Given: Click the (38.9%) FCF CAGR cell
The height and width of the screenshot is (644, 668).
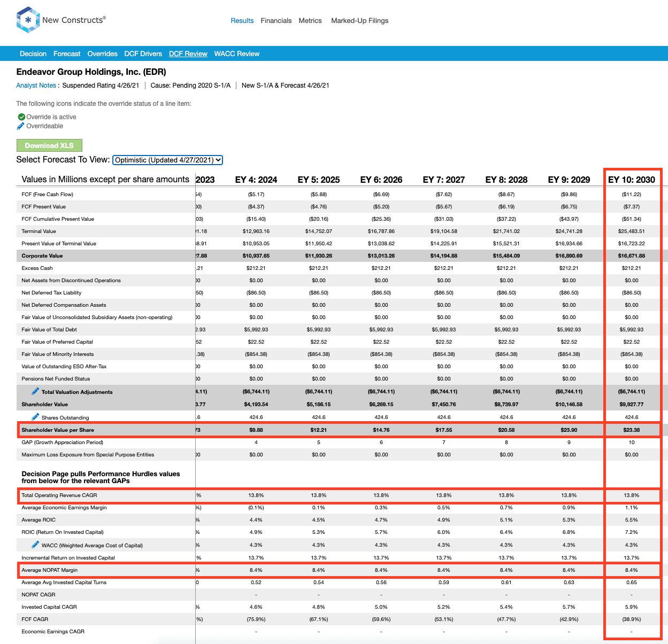Looking at the screenshot, I should coord(632,619).
